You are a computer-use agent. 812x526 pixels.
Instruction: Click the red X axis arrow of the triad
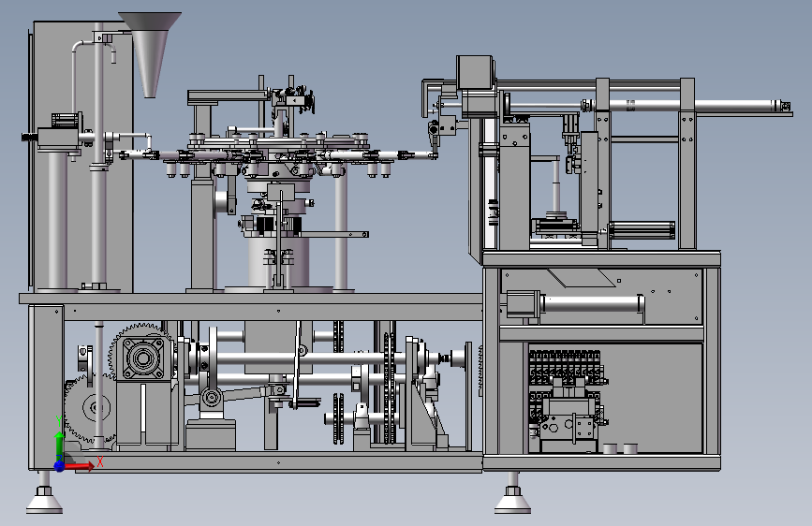pos(81,467)
